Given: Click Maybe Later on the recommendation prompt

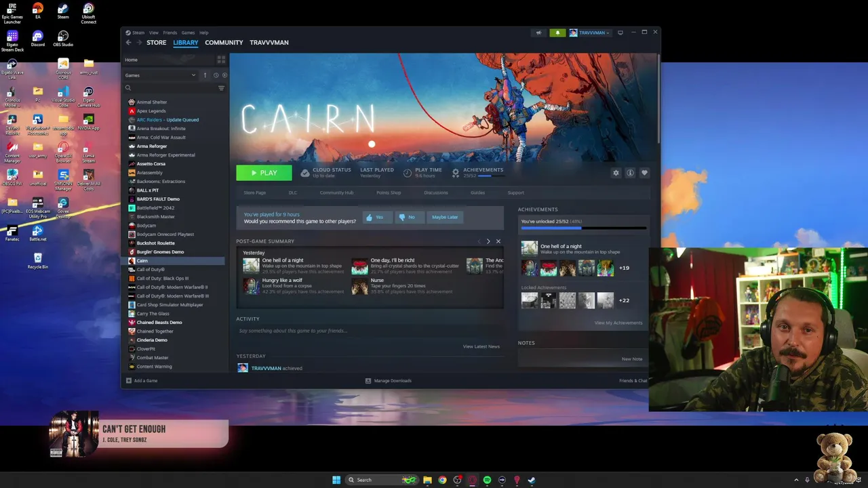Looking at the screenshot, I should click(x=445, y=217).
